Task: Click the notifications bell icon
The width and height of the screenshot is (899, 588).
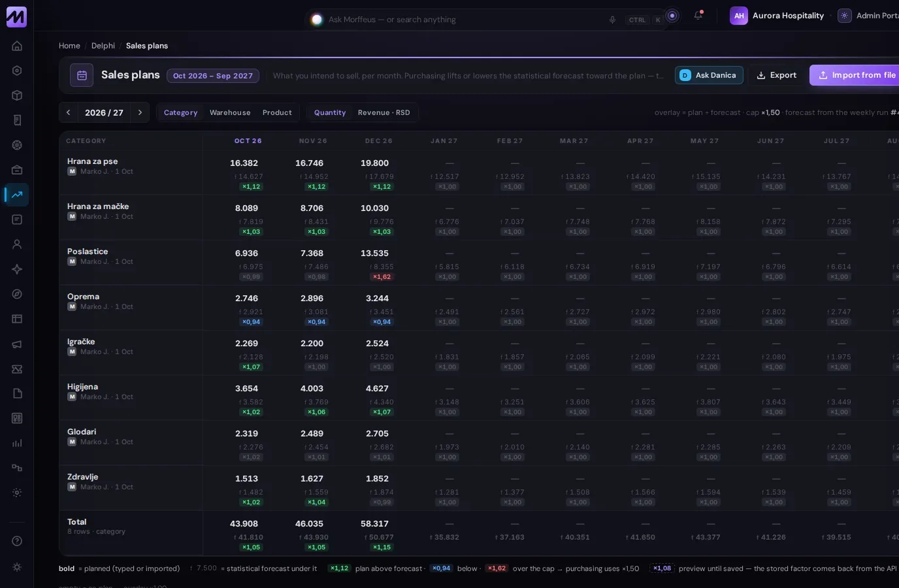Action: 698,16
